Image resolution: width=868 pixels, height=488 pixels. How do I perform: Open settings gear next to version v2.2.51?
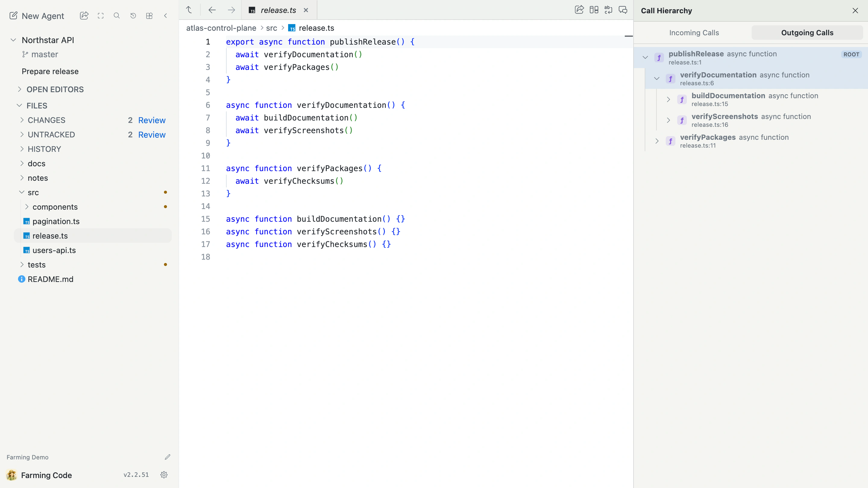pyautogui.click(x=164, y=474)
